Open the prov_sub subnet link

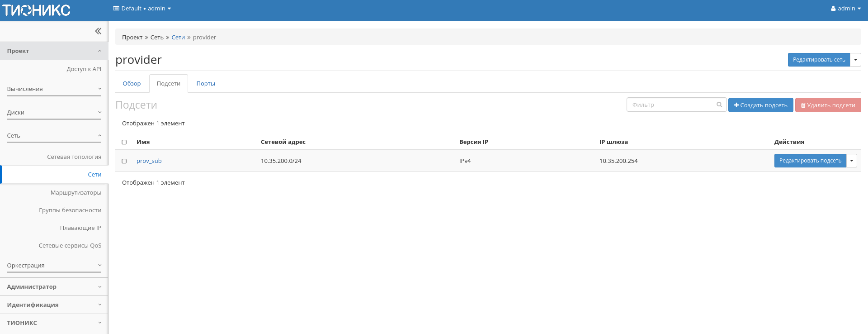click(x=149, y=161)
